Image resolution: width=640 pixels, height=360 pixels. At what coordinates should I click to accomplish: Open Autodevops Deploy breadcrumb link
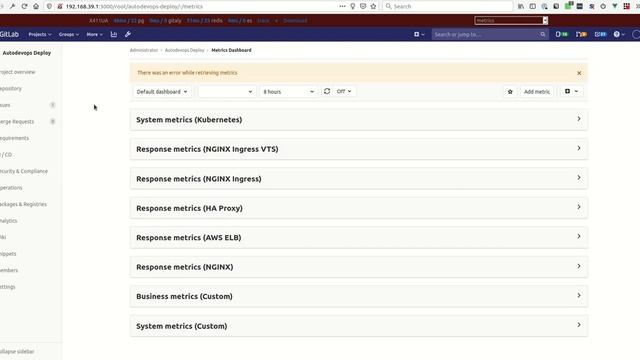184,50
